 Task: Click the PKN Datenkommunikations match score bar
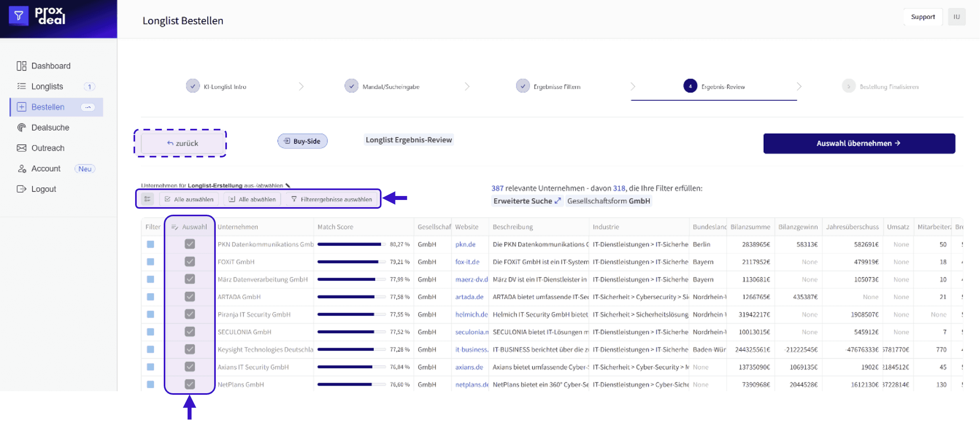coord(351,244)
